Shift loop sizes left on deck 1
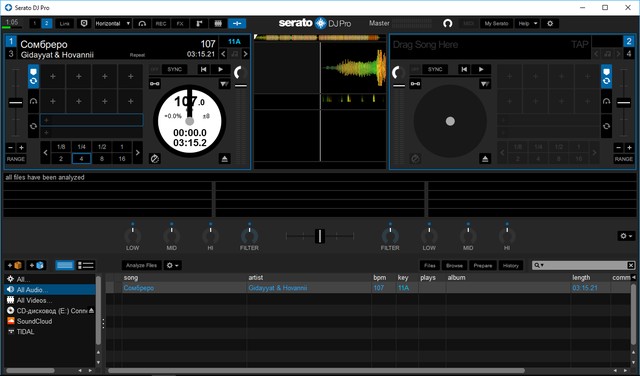This screenshot has width=640, height=376. [45, 153]
